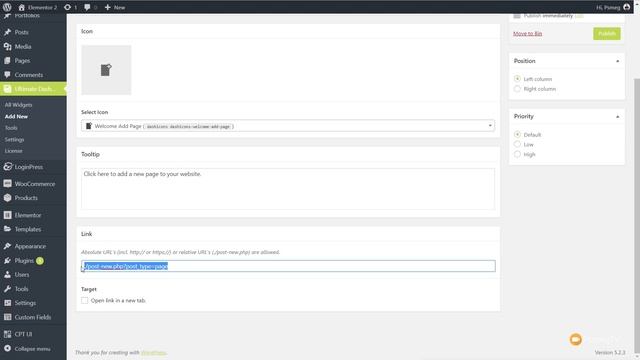
Task: Check Open link in a new tab
Action: 84,300
